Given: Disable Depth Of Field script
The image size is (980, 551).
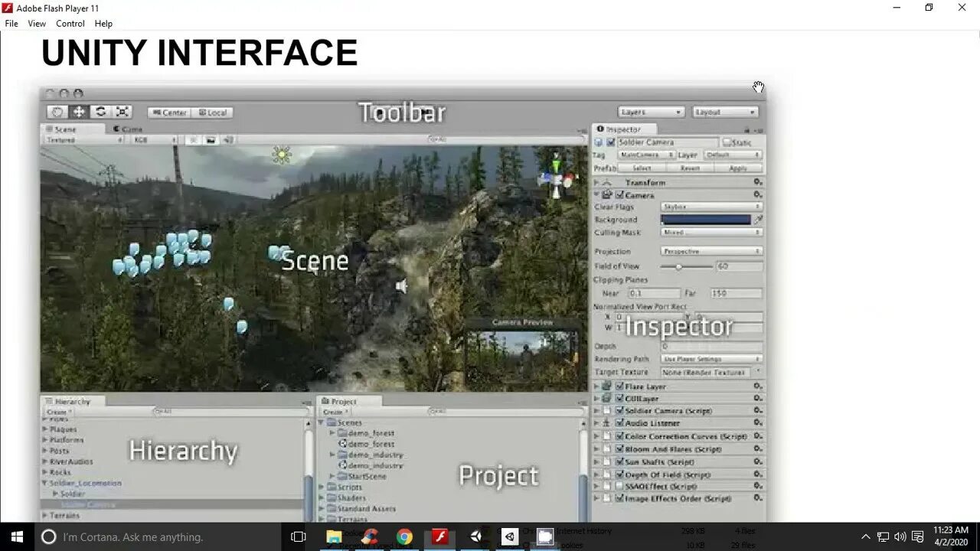Looking at the screenshot, I should tap(619, 474).
